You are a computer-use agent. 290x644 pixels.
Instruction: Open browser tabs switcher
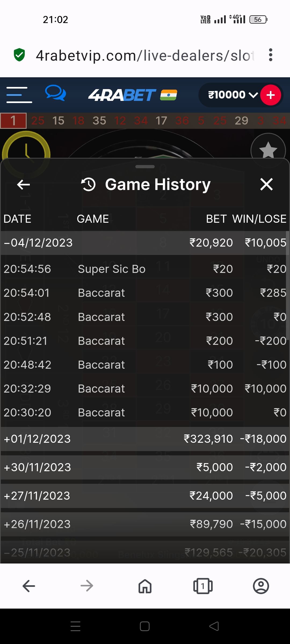coord(203,586)
